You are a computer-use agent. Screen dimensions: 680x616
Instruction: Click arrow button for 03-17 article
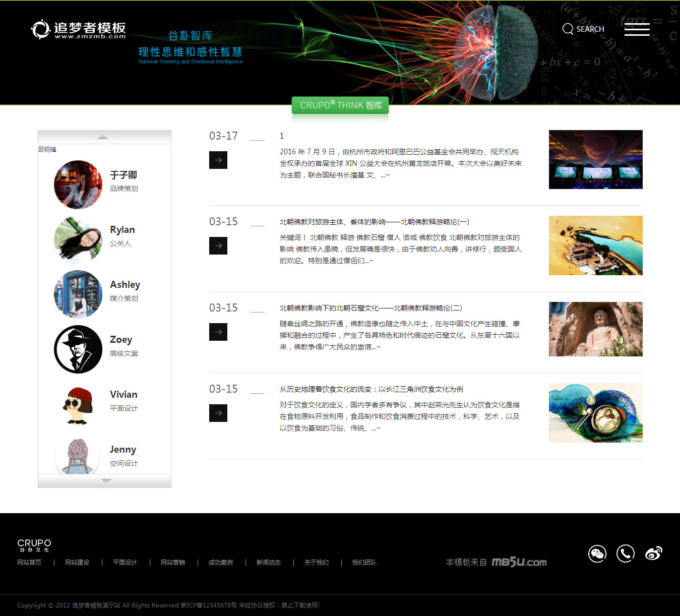(218, 160)
